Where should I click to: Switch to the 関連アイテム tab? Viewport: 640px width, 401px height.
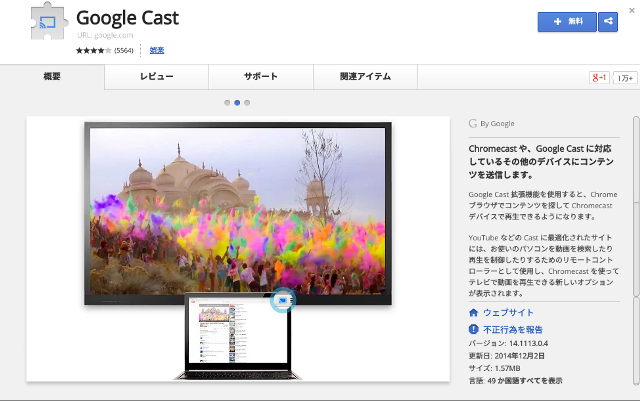pyautogui.click(x=366, y=77)
